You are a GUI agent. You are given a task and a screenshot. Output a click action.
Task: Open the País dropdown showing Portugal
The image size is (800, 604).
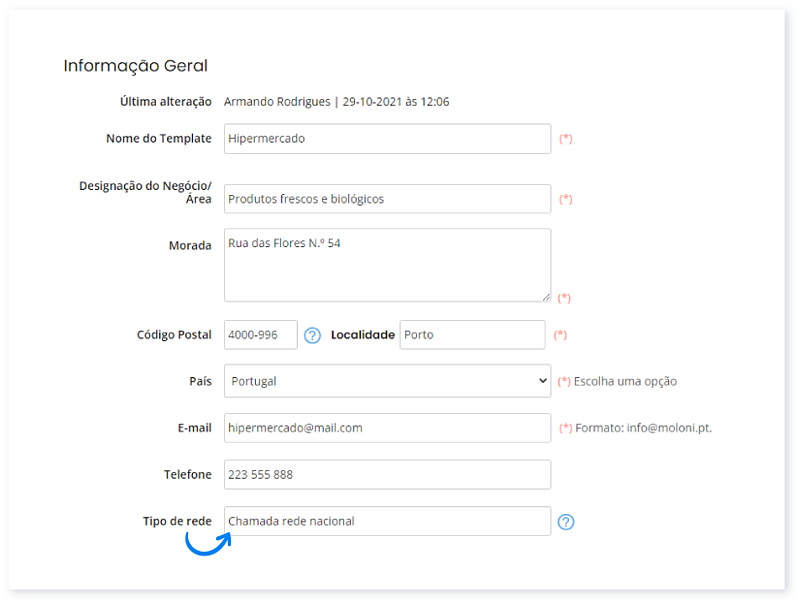pos(387,381)
